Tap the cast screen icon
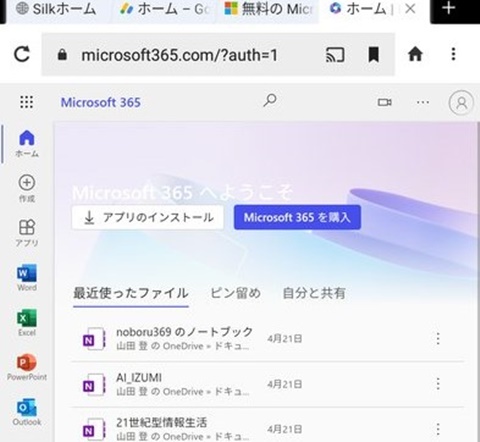This screenshot has width=480, height=442. tap(335, 55)
